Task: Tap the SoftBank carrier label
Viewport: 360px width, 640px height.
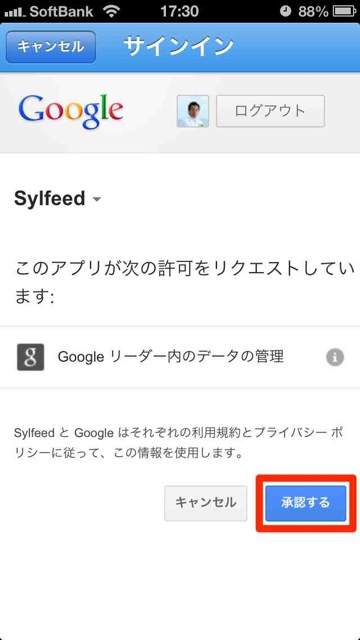Action: tap(64, 11)
